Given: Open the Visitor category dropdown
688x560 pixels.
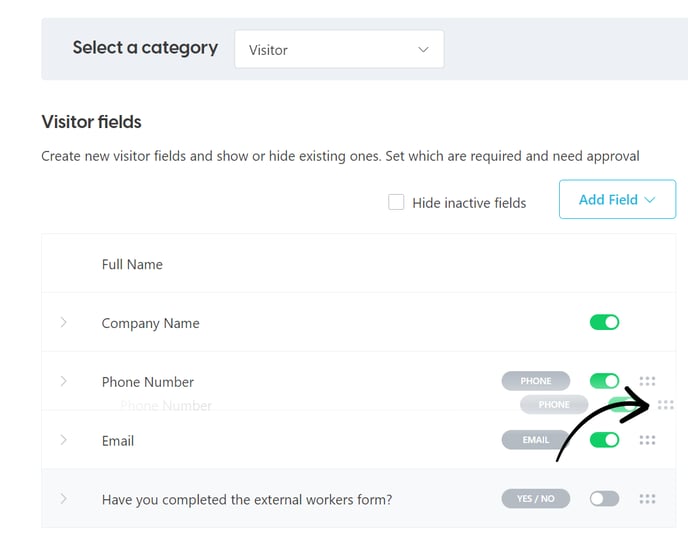Looking at the screenshot, I should tap(339, 49).
